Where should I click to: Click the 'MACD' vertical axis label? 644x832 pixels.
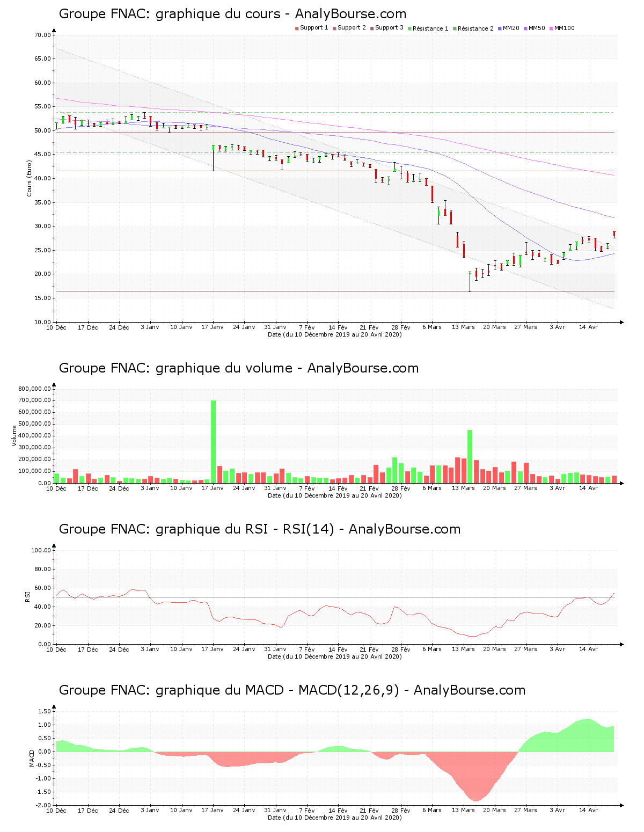click(32, 758)
